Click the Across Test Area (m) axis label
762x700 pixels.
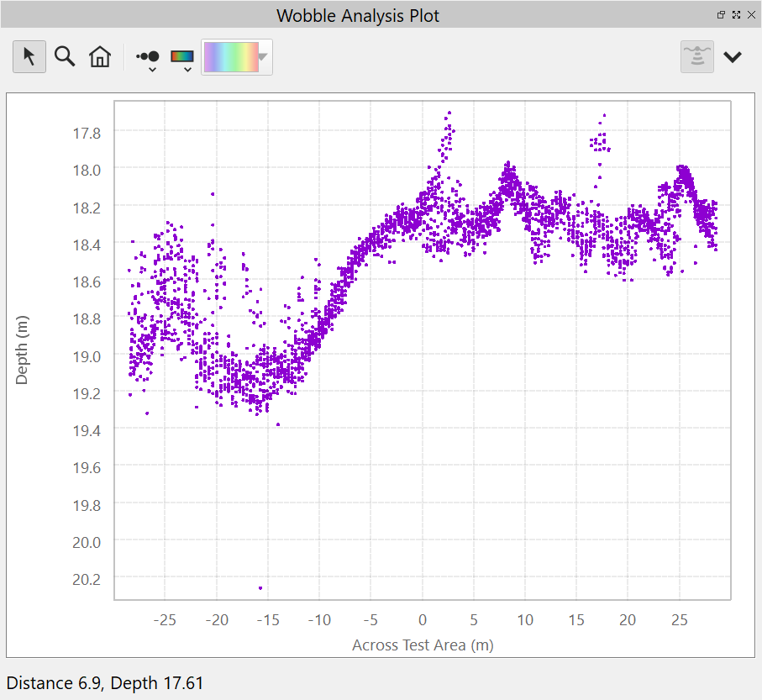click(x=423, y=645)
